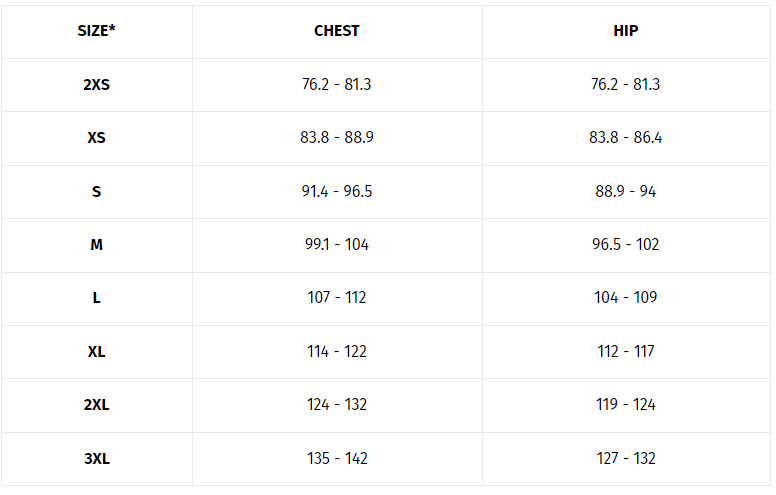Image resolution: width=776 pixels, height=495 pixels.
Task: Select the L size row label
Action: pyautogui.click(x=96, y=298)
